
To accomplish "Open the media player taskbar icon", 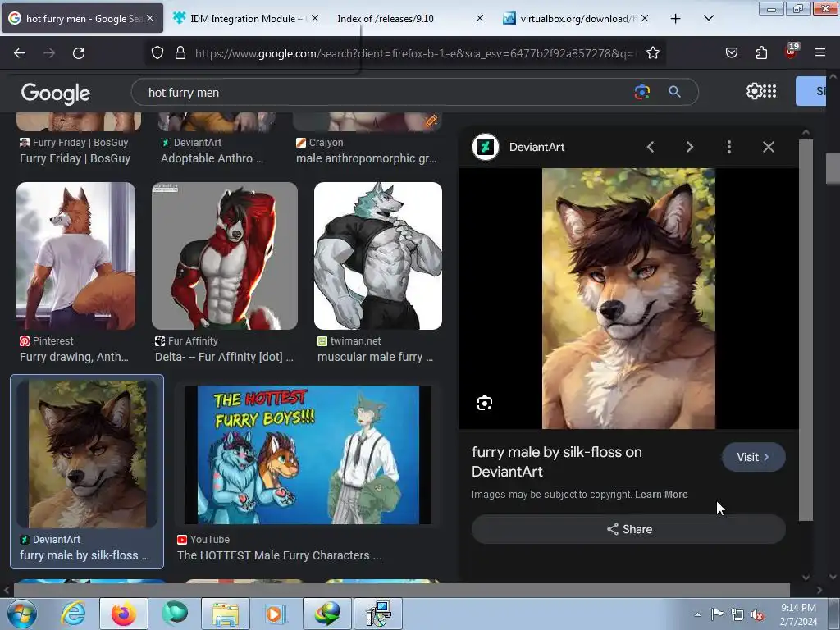I will 276,614.
